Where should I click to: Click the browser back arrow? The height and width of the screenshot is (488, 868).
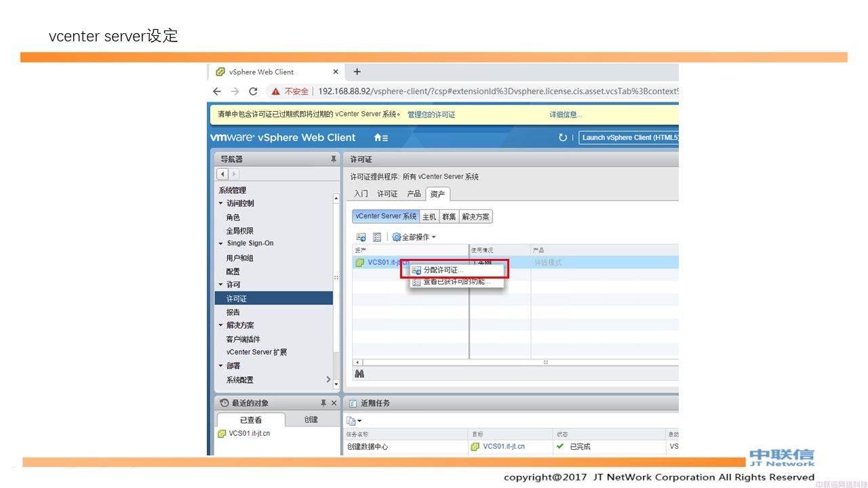click(217, 91)
